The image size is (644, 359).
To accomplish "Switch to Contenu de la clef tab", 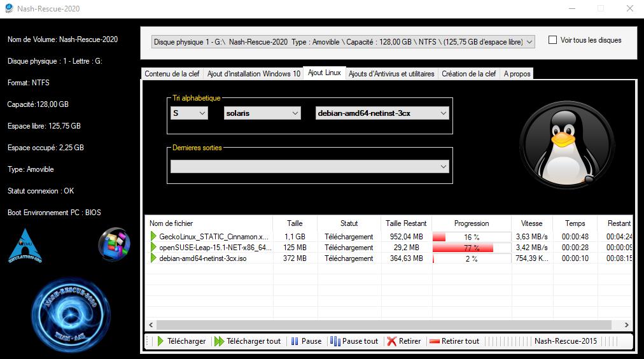I will pos(172,74).
